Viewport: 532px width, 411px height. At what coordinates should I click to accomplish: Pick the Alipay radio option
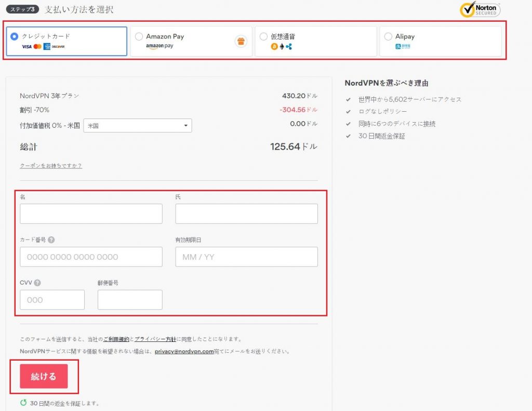tap(388, 36)
